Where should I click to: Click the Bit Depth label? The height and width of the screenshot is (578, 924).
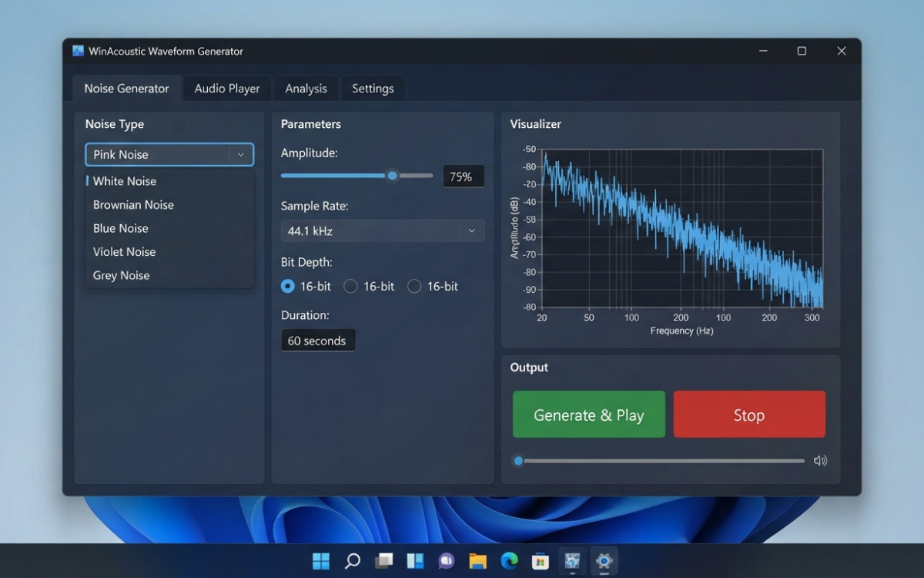(x=306, y=262)
